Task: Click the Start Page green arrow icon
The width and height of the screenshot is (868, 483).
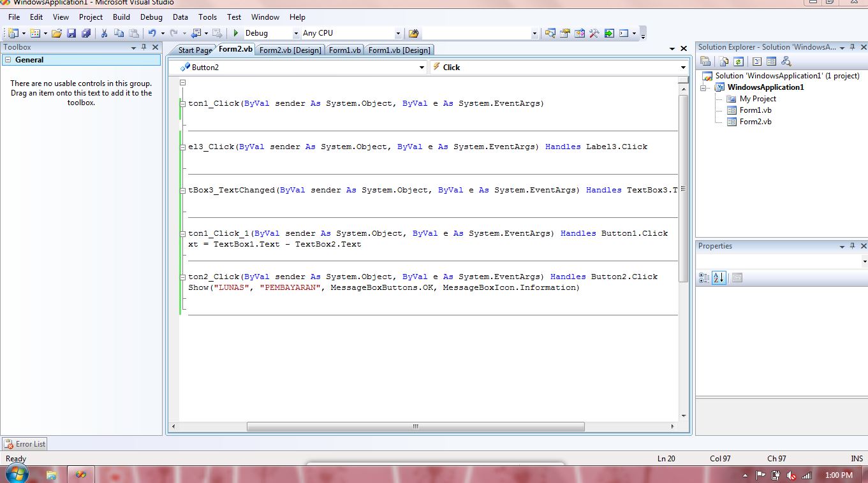Action: coord(609,33)
